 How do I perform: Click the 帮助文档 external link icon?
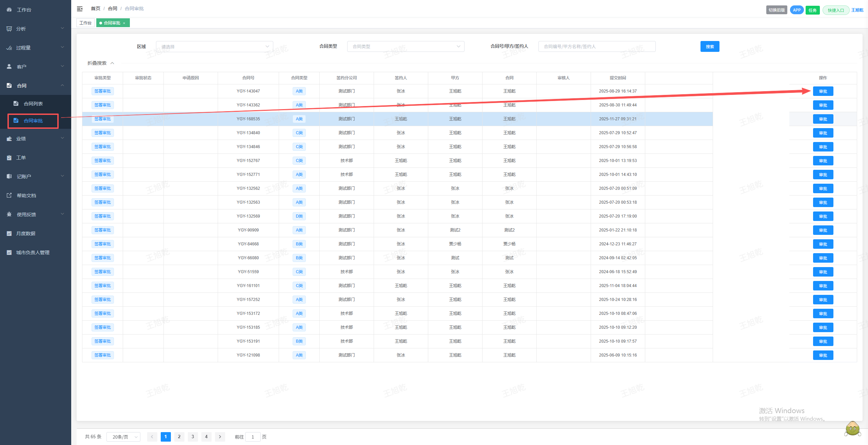[x=9, y=195]
